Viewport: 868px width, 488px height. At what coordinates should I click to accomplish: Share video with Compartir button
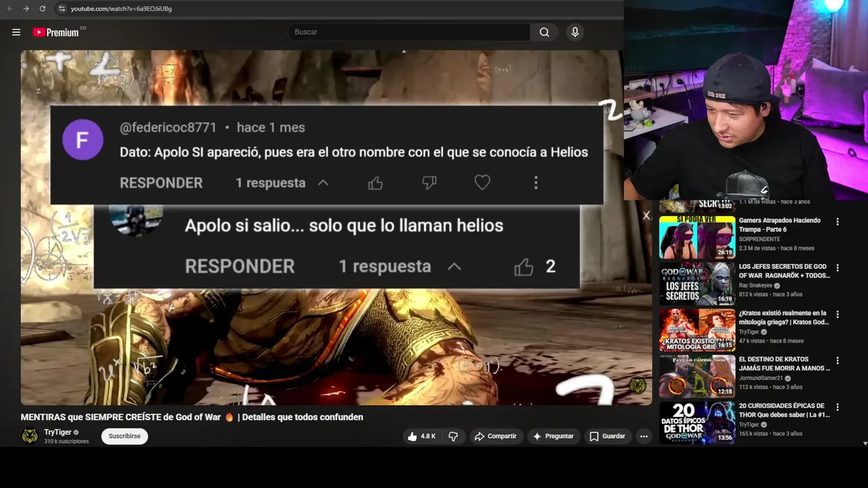coord(496,436)
